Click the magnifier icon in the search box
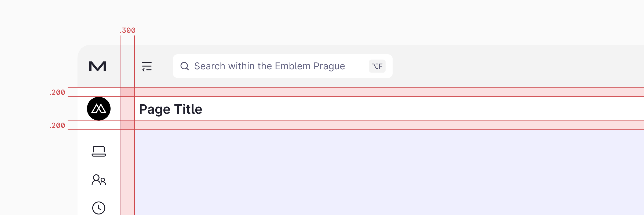Image resolution: width=644 pixels, height=215 pixels. [x=185, y=66]
